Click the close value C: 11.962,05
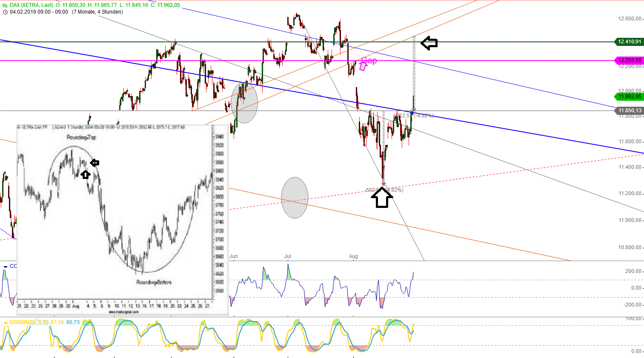Viewport: 644px width, 358px height. (x=166, y=5)
